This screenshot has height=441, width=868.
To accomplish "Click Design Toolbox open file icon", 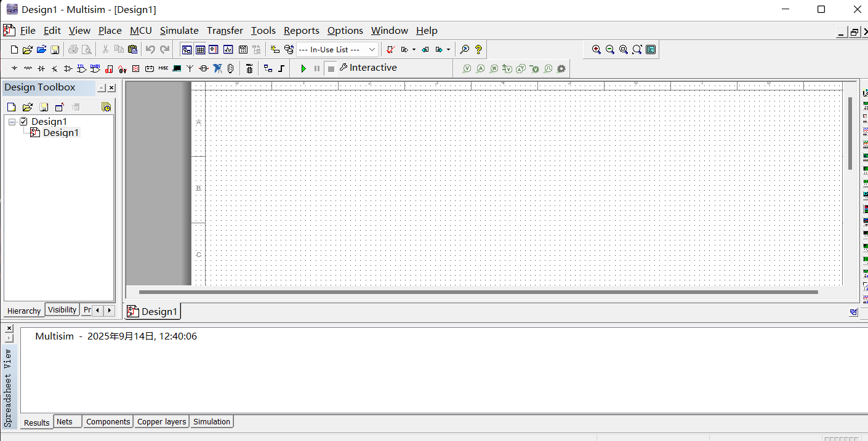I will [27, 107].
